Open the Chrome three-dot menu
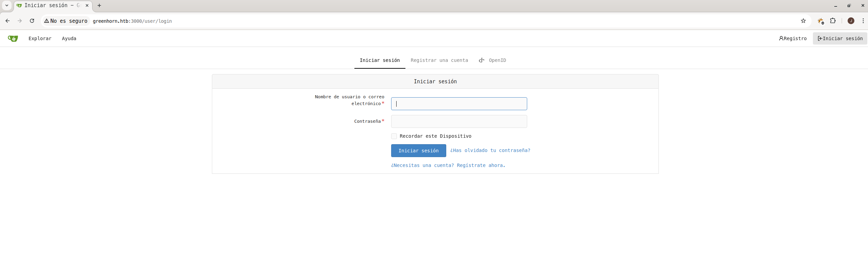868x253 pixels. [x=863, y=21]
